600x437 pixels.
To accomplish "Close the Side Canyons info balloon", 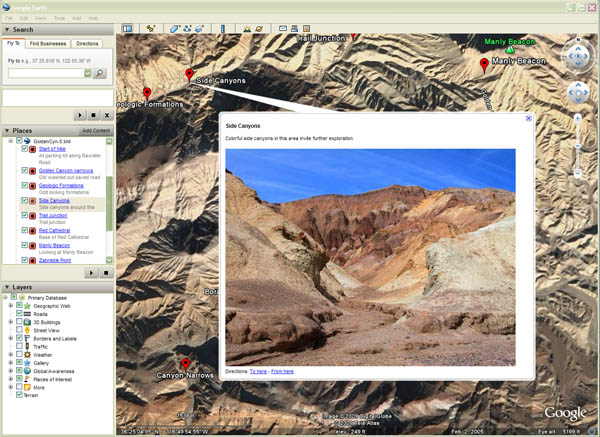I will [528, 118].
